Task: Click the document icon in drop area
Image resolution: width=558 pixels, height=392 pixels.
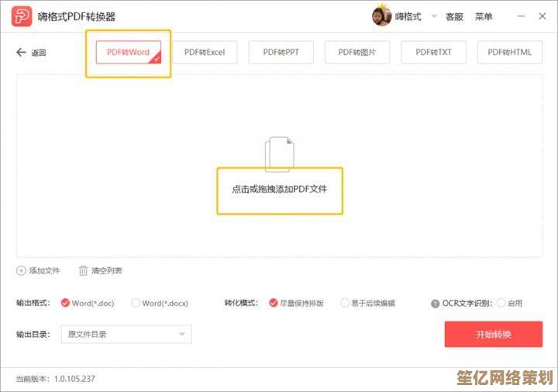Action: pyautogui.click(x=280, y=154)
